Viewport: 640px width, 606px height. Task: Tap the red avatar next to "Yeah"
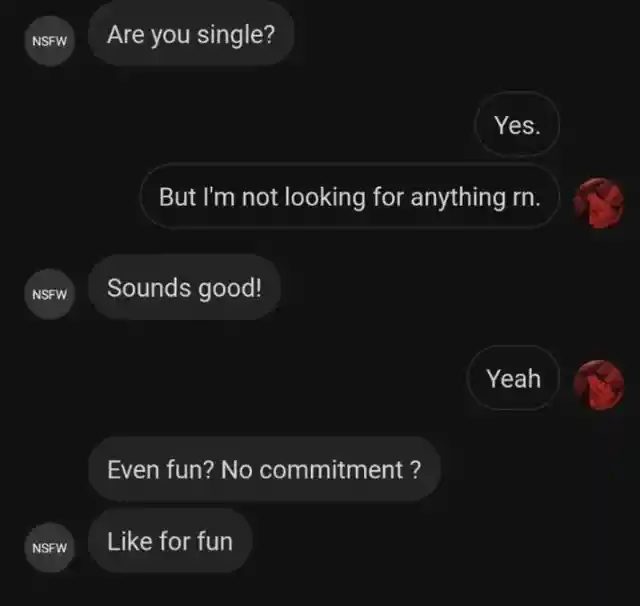598,385
